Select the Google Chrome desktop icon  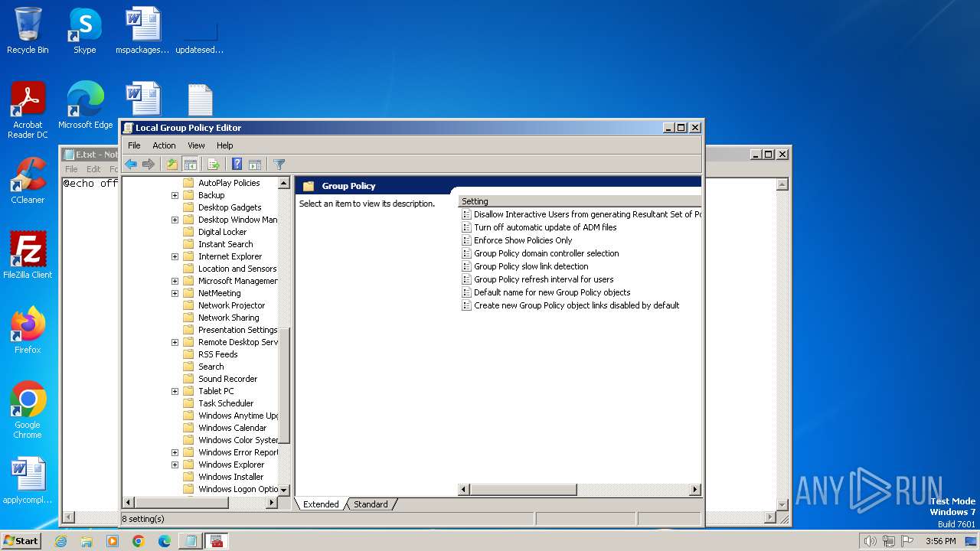tap(28, 410)
